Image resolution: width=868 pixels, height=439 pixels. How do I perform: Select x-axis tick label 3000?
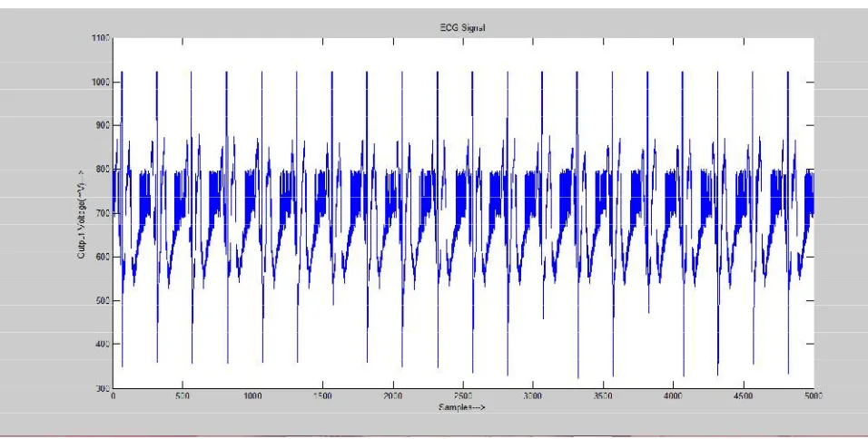pos(533,395)
